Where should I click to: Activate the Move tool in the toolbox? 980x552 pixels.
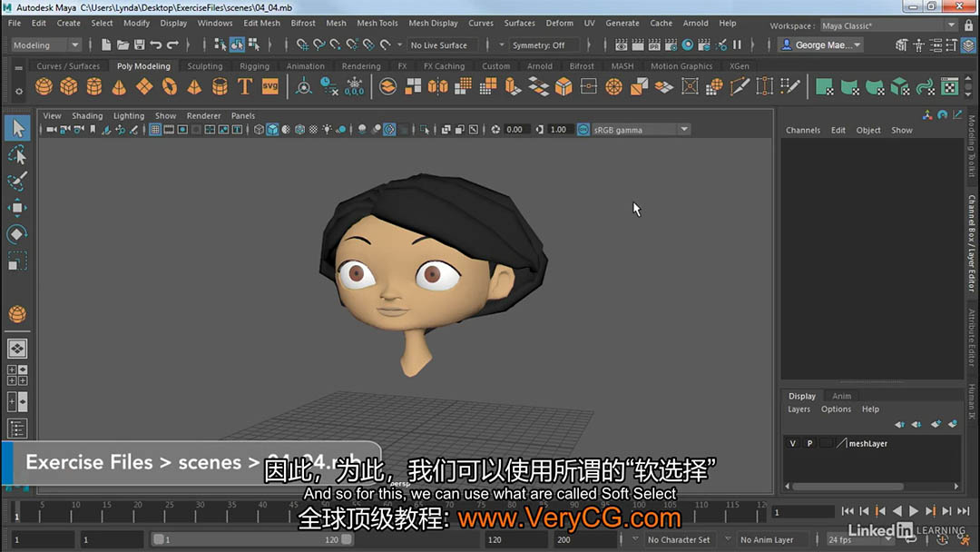17,208
